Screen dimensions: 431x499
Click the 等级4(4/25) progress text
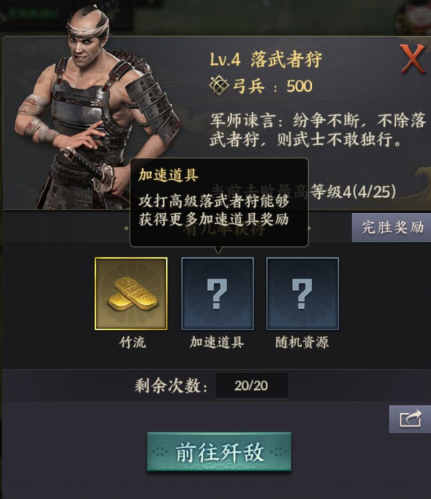click(x=353, y=192)
